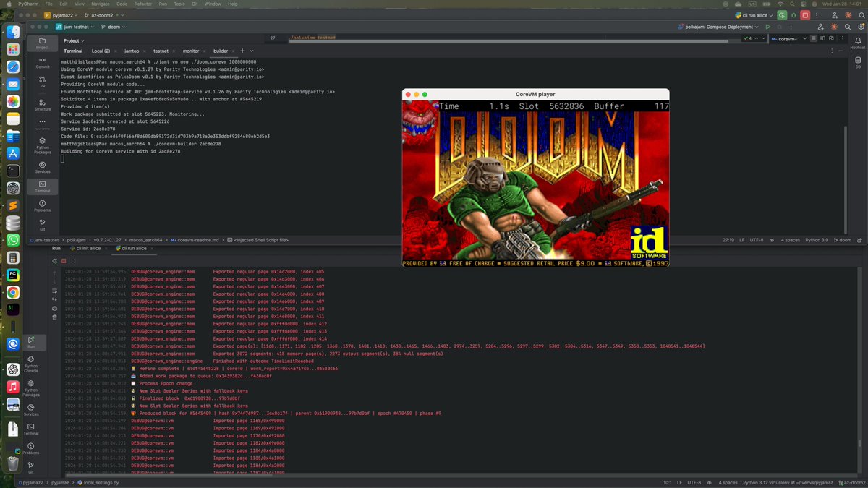This screenshot has height=488, width=868.
Task: Open WhatsApp from the Dock
Action: 13,240
